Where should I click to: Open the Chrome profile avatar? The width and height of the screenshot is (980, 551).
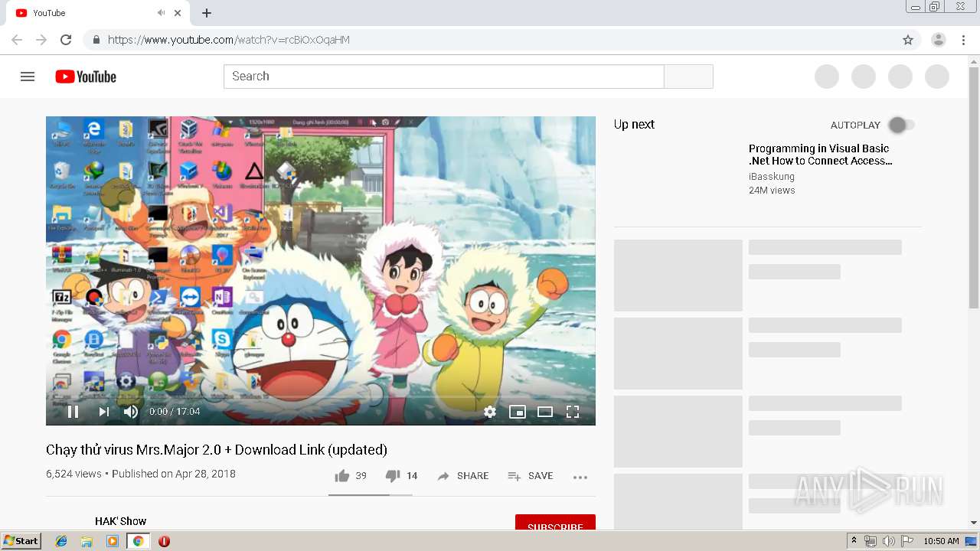point(938,40)
